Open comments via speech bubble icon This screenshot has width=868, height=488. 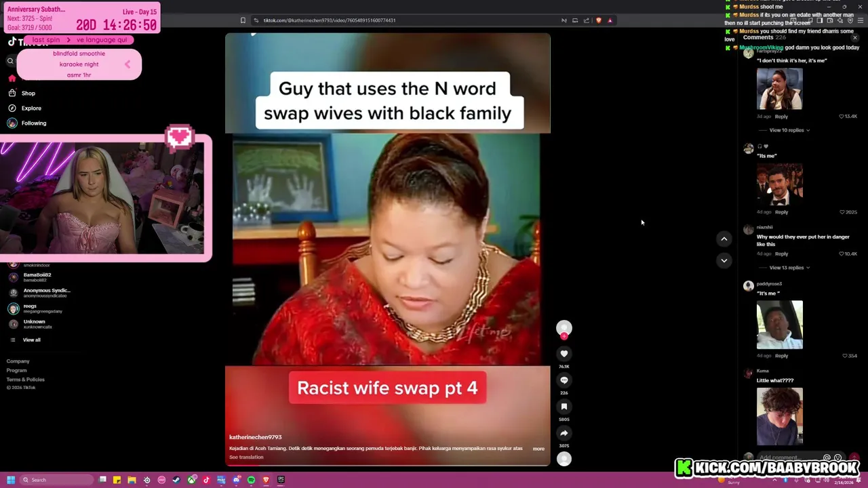[x=564, y=380]
